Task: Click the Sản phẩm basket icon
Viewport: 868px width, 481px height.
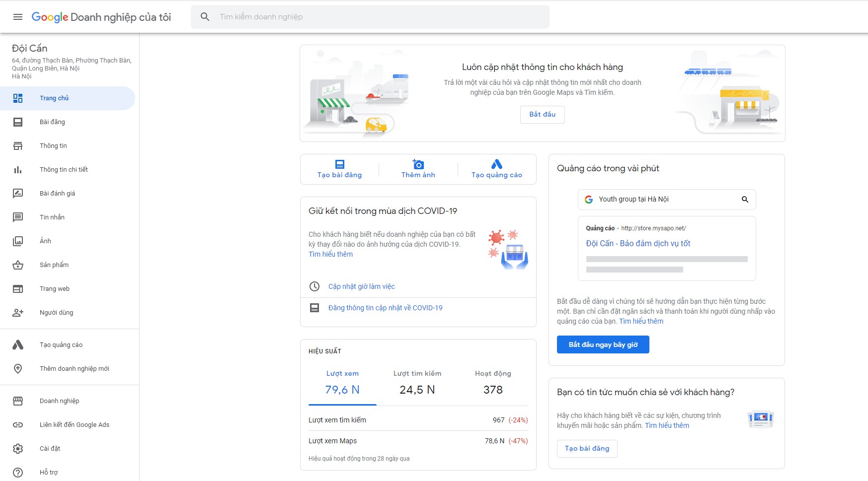Action: coord(18,265)
